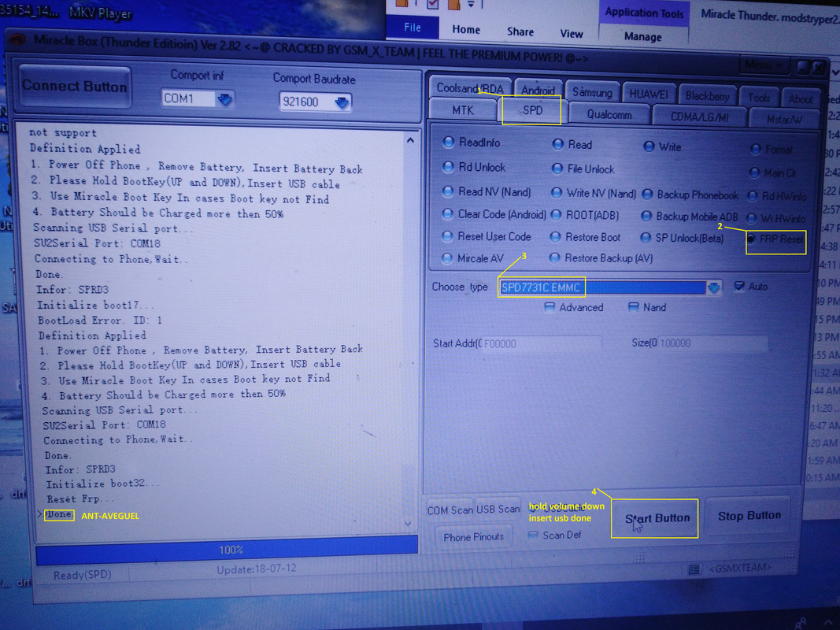Switch to the Blackberry tab

tap(707, 96)
